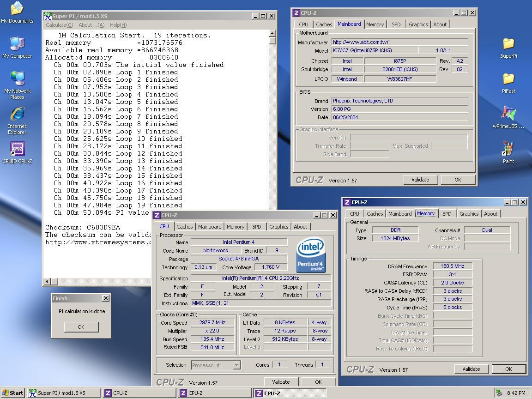Open Mainboard tab in the front CPU-Z window
This screenshot has width=532, height=399.
pos(210,227)
